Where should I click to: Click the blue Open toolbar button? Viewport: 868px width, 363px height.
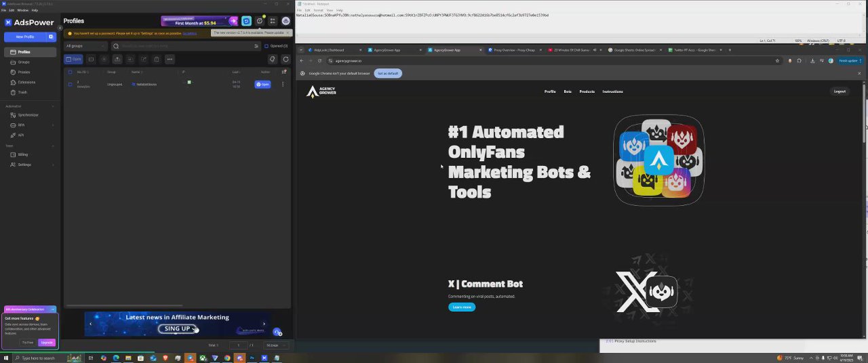pyautogui.click(x=73, y=59)
